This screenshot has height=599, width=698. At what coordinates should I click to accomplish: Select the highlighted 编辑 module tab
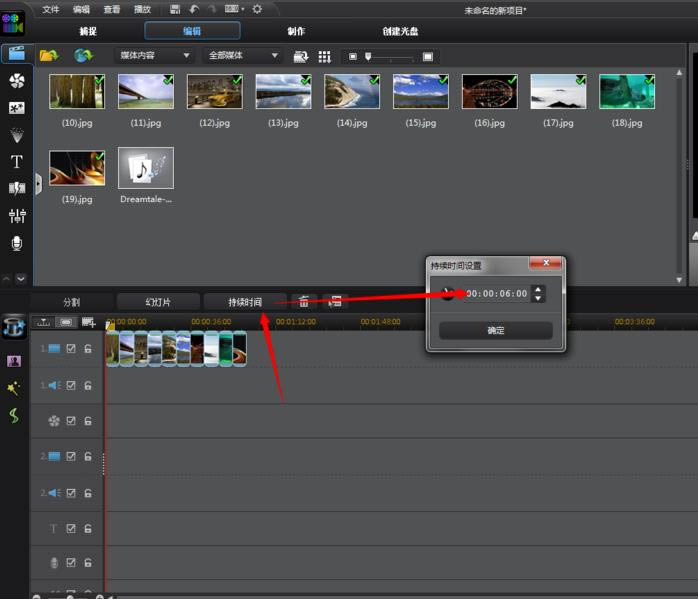point(192,31)
